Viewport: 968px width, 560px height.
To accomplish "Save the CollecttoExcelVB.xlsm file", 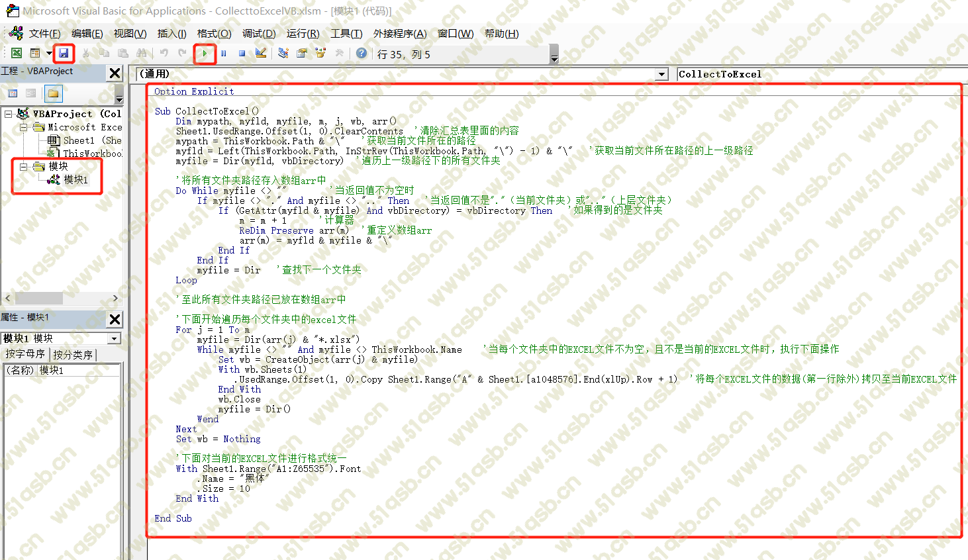I will pyautogui.click(x=64, y=53).
